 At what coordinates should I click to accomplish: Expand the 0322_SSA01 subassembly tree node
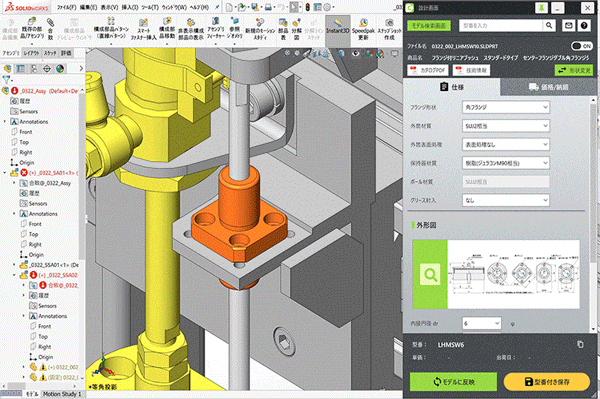click(x=15, y=265)
